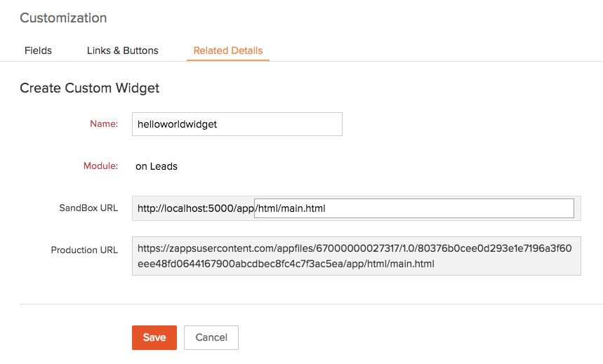Open the Links & Buttons tab

[x=122, y=50]
